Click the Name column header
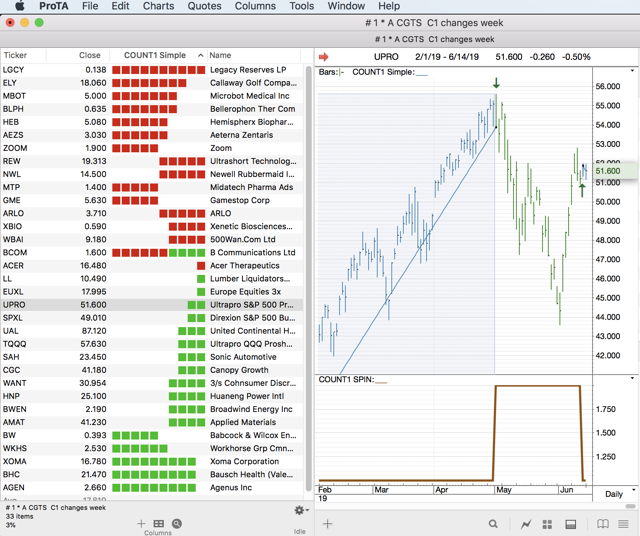Viewport: 640px width, 536px height. click(x=254, y=55)
